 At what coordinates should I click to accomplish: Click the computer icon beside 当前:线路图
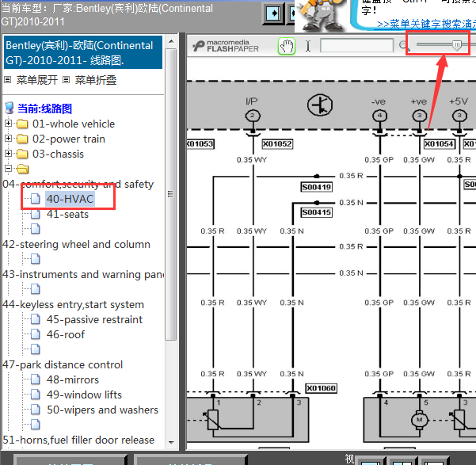point(10,108)
